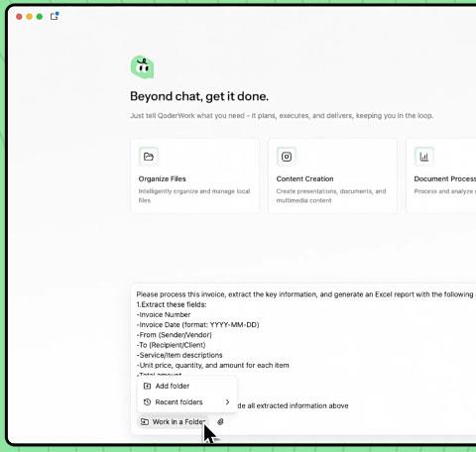
Task: Choose Add folder from the popup menu
Action: (x=186, y=386)
